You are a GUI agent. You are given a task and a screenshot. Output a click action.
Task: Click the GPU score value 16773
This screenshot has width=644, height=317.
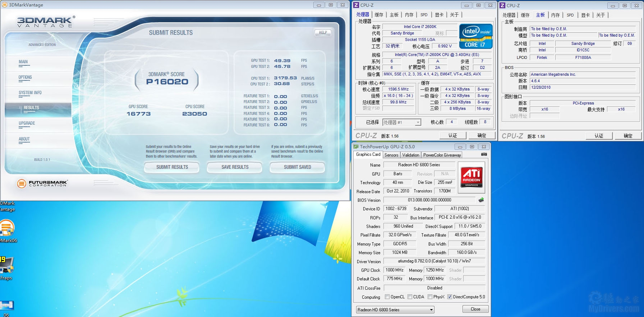click(138, 114)
